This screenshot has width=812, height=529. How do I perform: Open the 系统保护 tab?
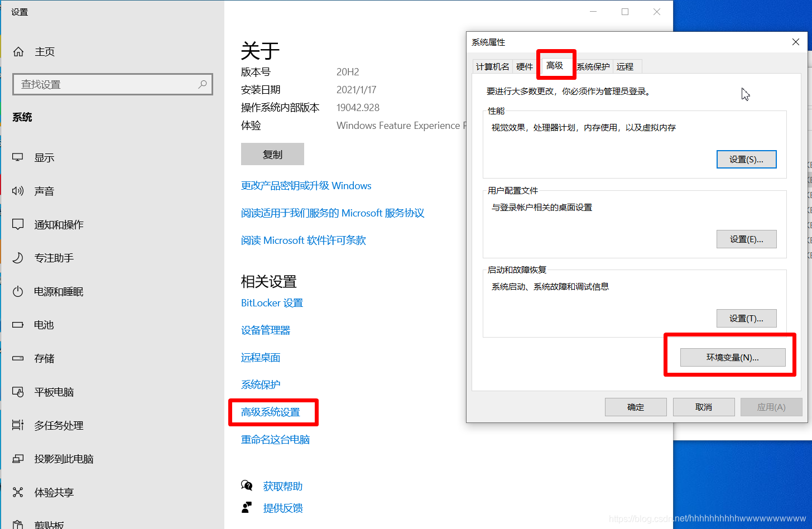click(593, 66)
